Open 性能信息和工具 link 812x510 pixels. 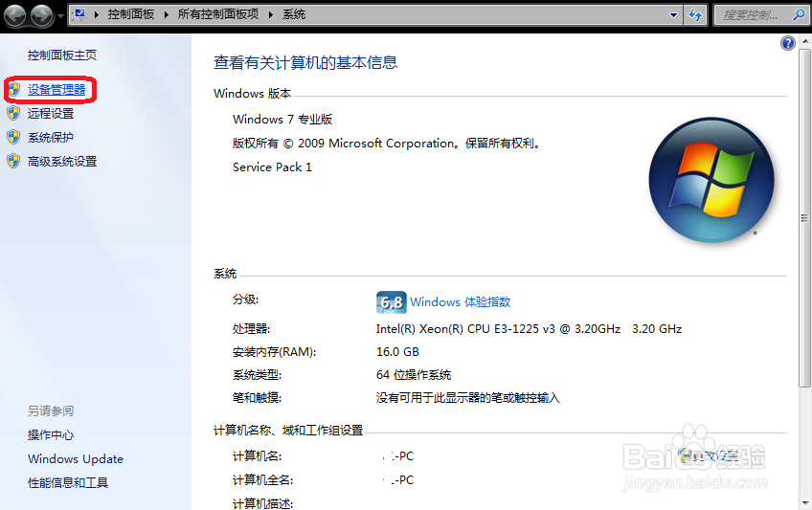68,482
